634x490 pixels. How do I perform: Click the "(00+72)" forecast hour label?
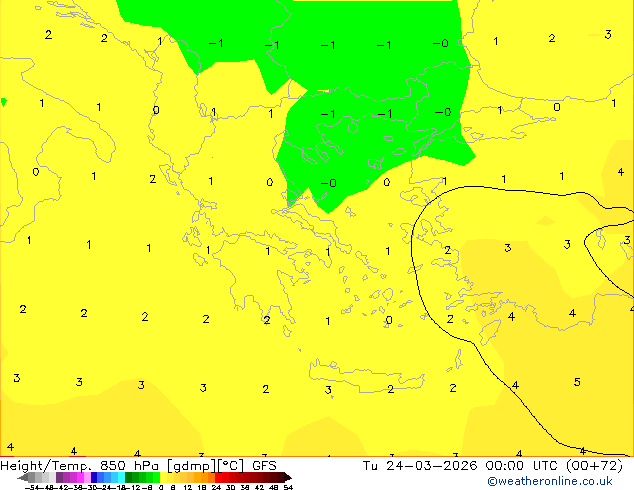click(x=595, y=466)
